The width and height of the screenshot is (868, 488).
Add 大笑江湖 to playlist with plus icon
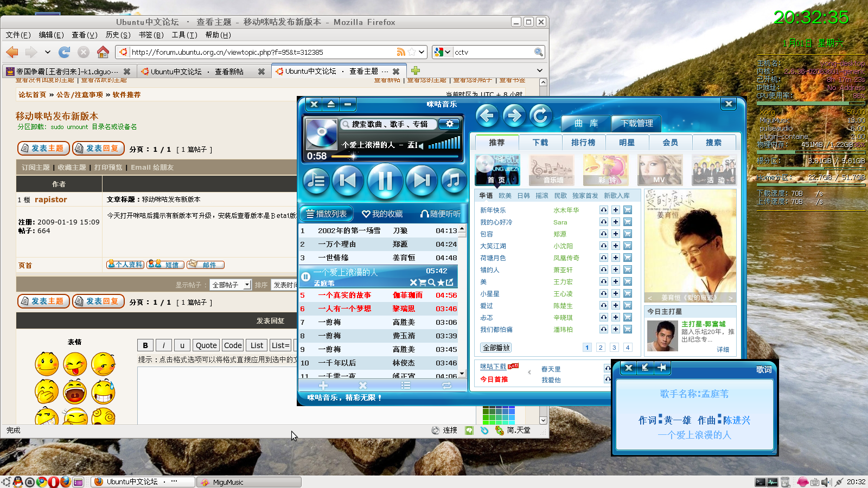coord(616,246)
